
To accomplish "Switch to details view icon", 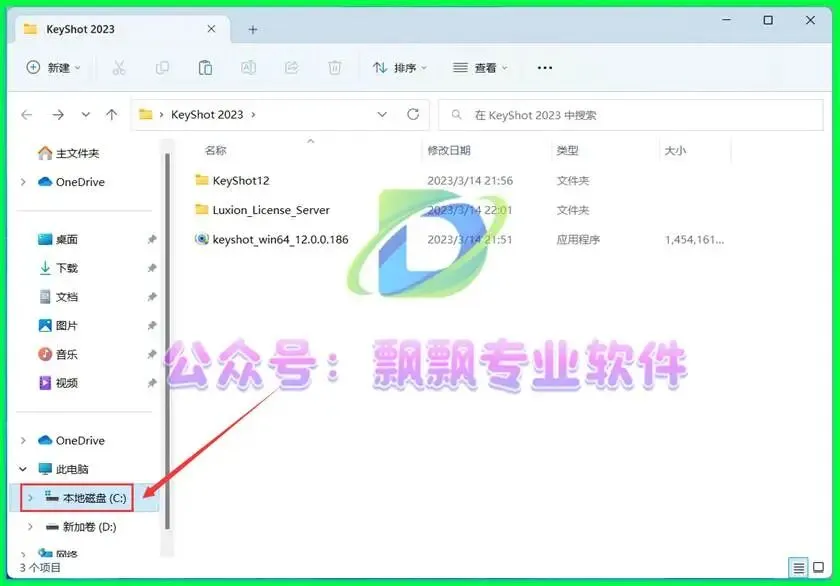I will tap(798, 567).
